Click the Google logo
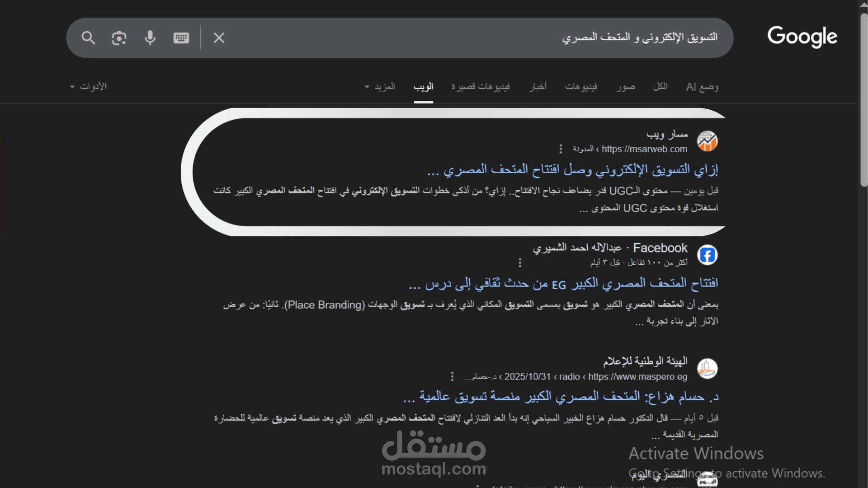Image resolution: width=868 pixels, height=488 pixels. pyautogui.click(x=802, y=37)
